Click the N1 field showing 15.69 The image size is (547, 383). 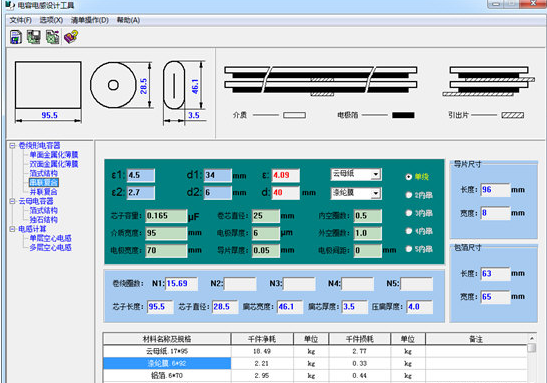181,284
